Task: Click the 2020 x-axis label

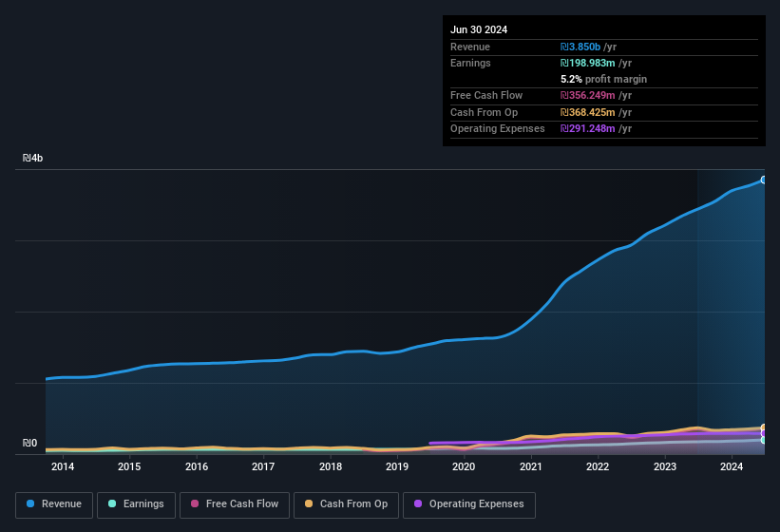Action: pos(464,466)
